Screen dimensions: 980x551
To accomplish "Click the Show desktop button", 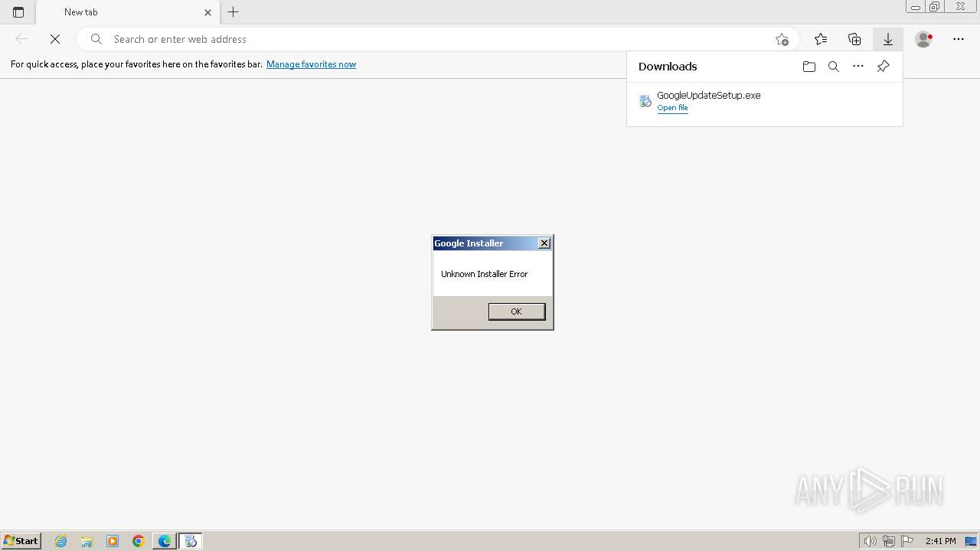I will coord(972,541).
